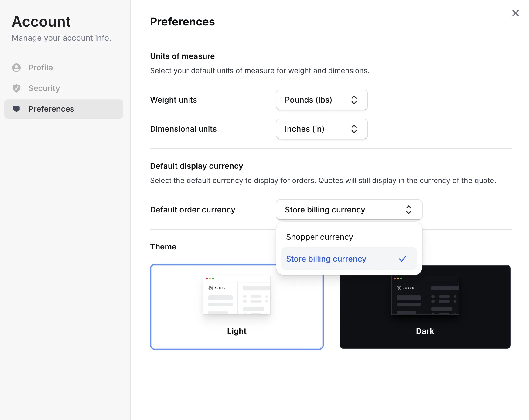529x420 pixels.
Task: Choose Shopper currency from the open dropdown
Action: pos(319,237)
